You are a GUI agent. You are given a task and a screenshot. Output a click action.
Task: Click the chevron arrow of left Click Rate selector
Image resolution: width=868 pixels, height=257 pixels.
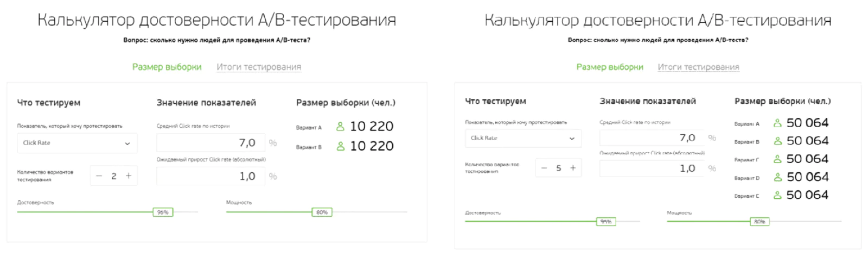pyautogui.click(x=127, y=144)
